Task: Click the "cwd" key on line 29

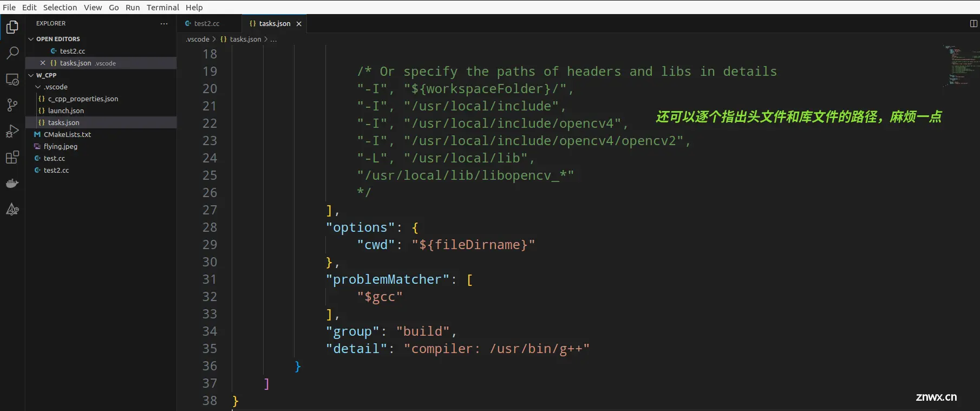Action: [x=376, y=245]
